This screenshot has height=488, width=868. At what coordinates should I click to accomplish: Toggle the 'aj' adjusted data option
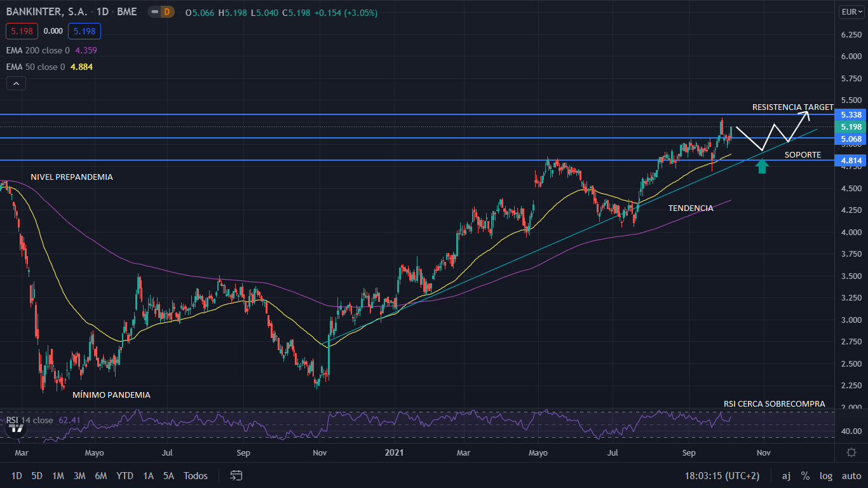[786, 475]
